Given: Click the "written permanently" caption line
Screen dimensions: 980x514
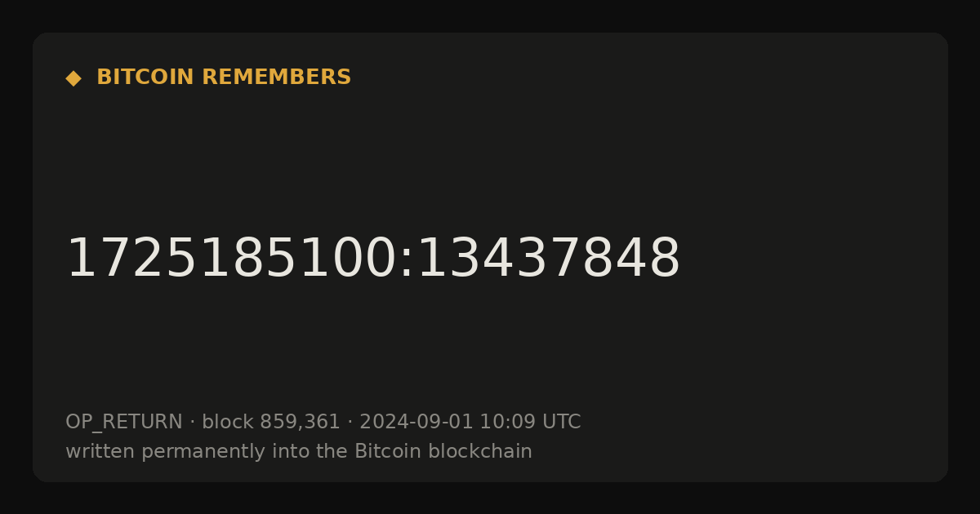Looking at the screenshot, I should [x=299, y=451].
